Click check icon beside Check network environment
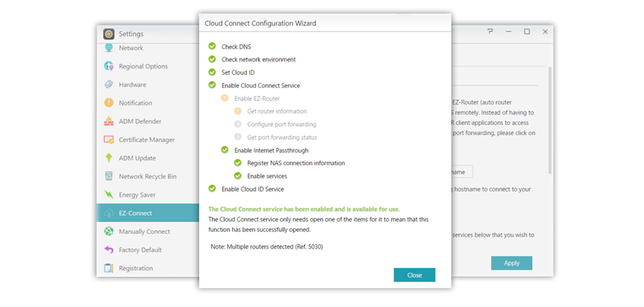Image resolution: width=644 pixels, height=307 pixels. tap(212, 59)
